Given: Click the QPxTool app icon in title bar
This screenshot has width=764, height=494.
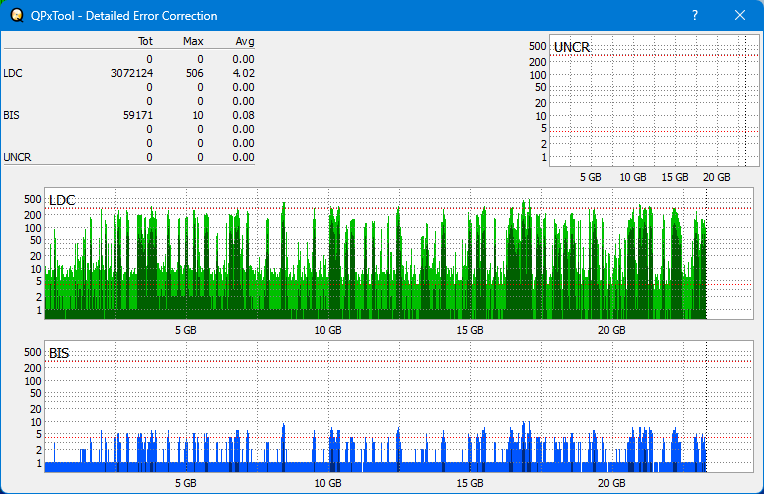Looking at the screenshot, I should click(x=17, y=16).
